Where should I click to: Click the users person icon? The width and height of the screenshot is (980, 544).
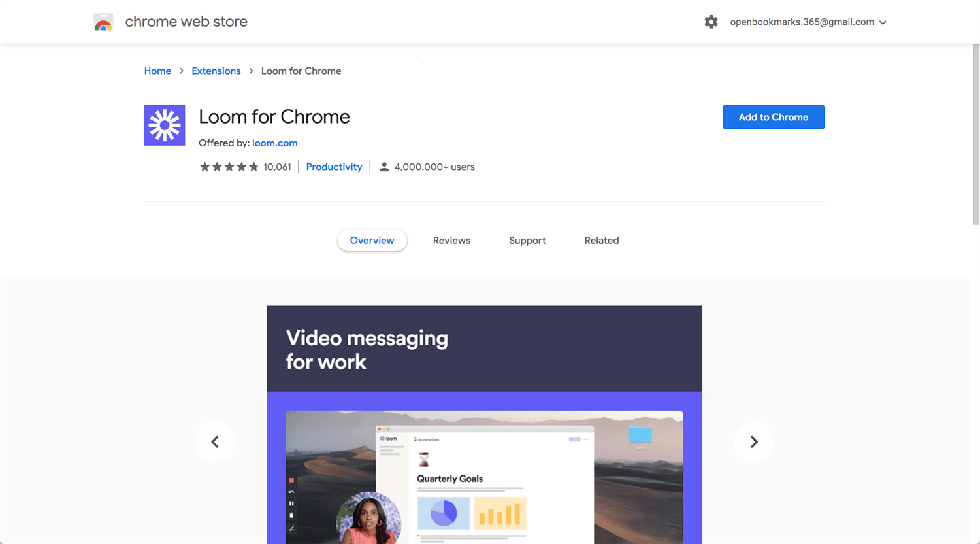384,167
